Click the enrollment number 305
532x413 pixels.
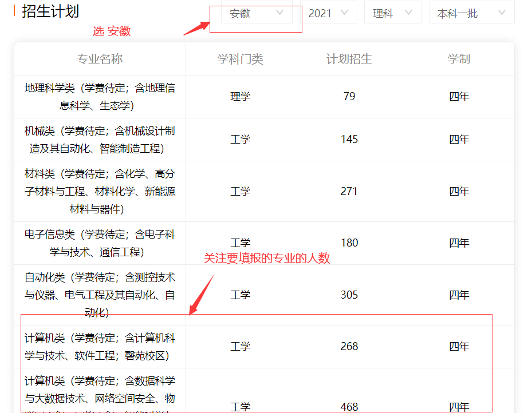349,295
